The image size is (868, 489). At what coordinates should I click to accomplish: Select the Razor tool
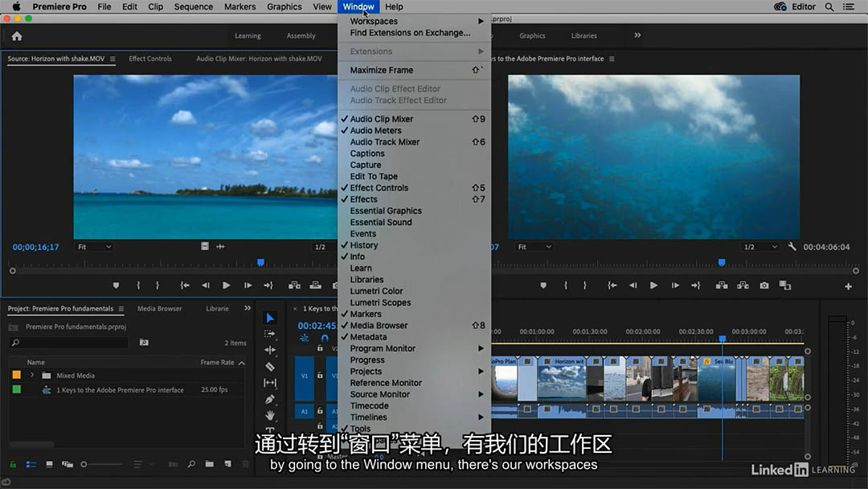pos(270,367)
